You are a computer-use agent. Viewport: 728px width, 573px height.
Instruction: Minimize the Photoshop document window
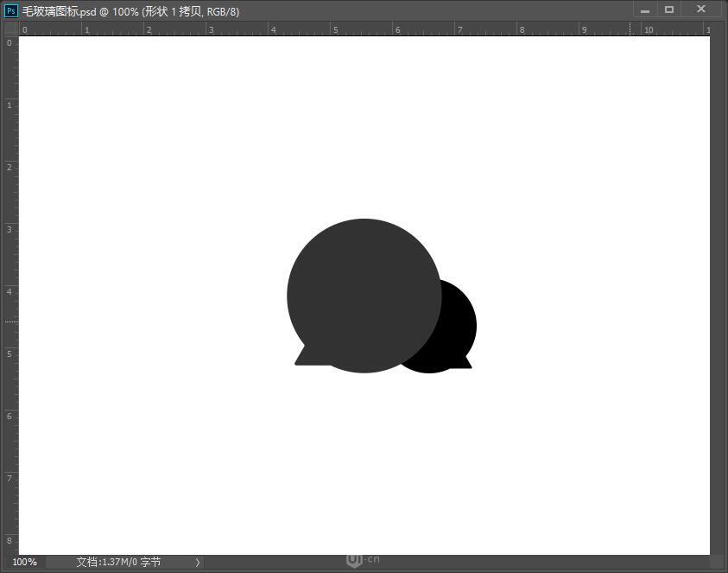pyautogui.click(x=645, y=9)
